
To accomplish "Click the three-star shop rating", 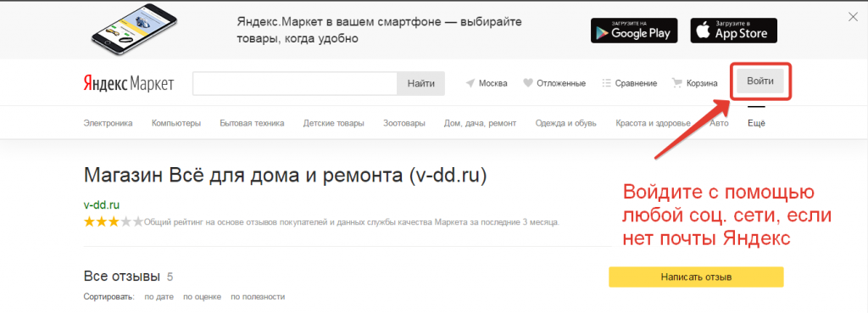I will click(113, 222).
